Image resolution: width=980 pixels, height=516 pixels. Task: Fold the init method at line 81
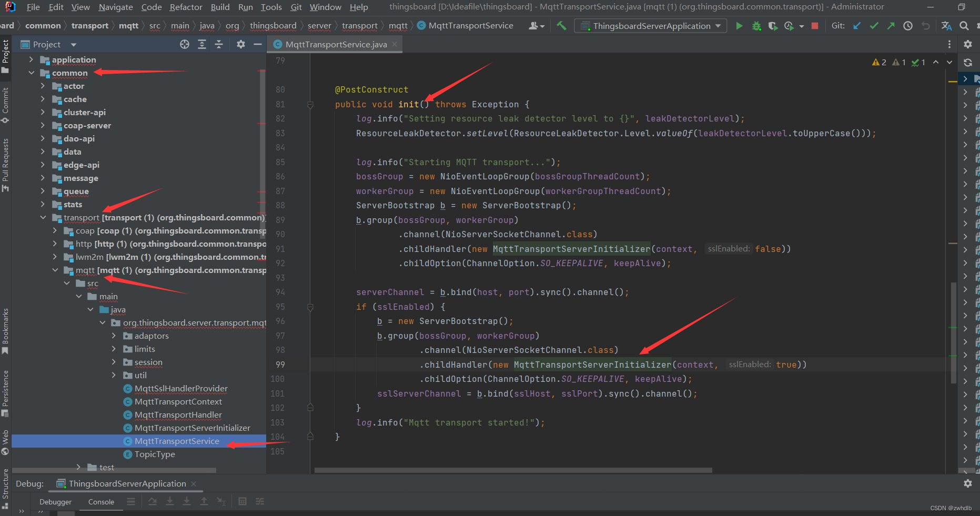coord(310,105)
